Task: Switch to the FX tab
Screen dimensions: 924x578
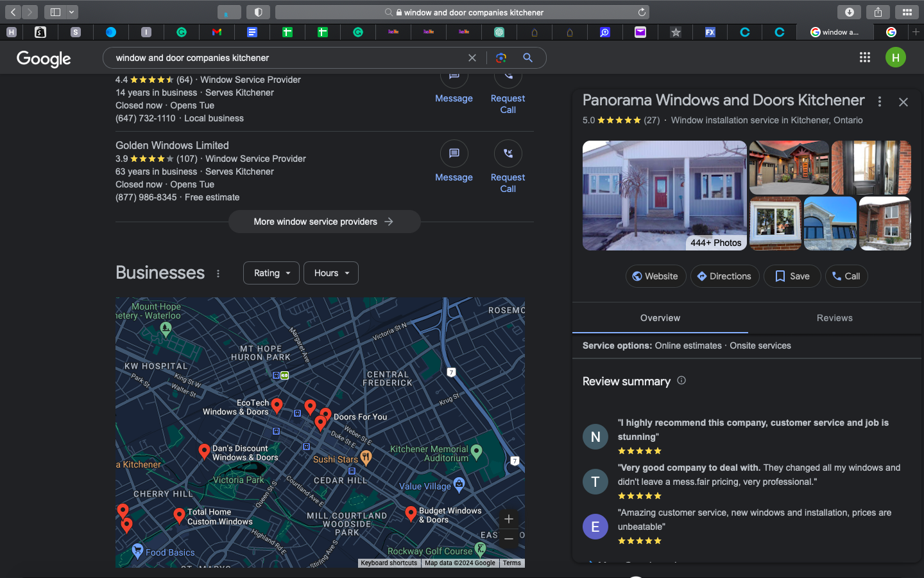Action: 710,32
